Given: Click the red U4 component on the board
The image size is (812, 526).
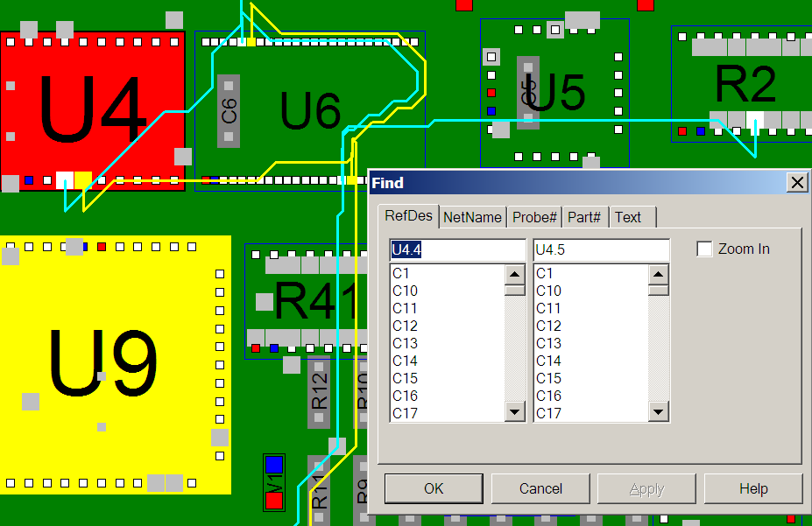Looking at the screenshot, I should click(93, 111).
